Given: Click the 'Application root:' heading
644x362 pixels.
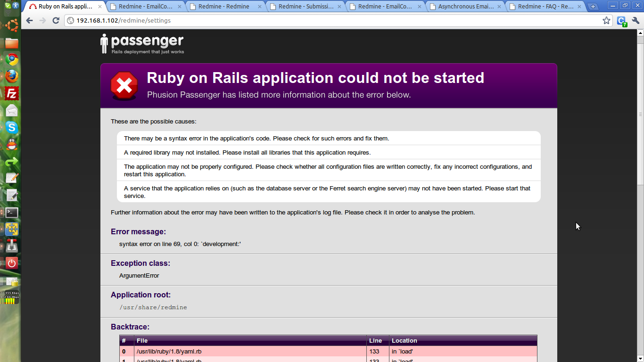Looking at the screenshot, I should pos(140,295).
